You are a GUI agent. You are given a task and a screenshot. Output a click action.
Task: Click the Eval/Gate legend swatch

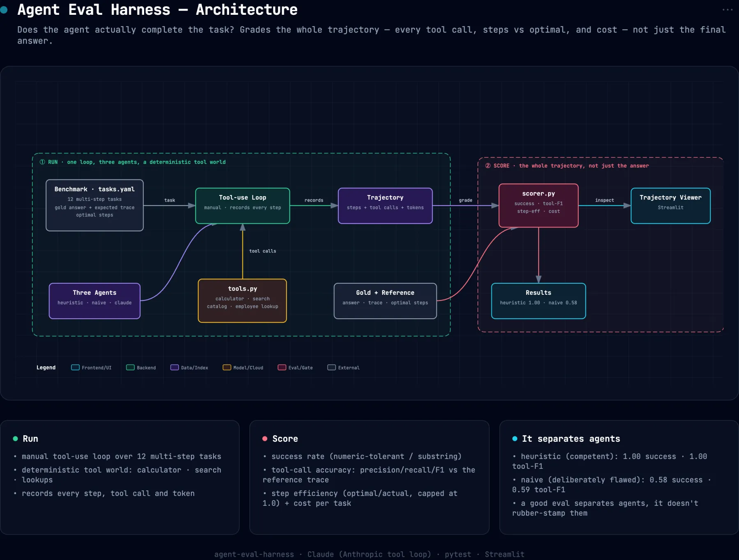[282, 367]
